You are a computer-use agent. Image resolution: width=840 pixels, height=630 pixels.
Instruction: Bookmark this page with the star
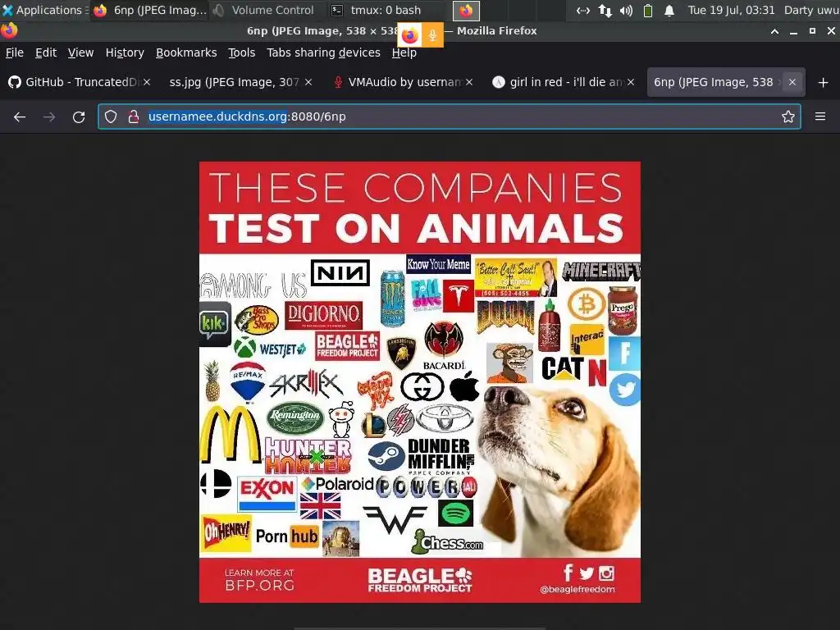tap(788, 116)
